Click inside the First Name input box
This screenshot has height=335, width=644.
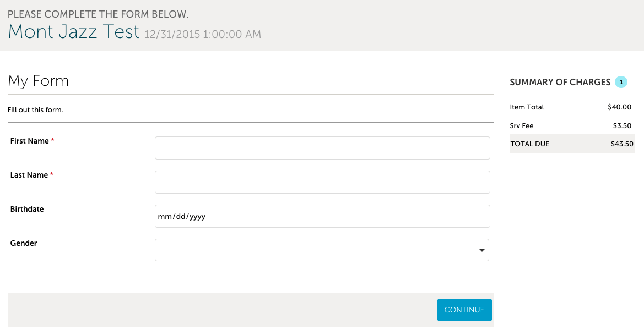322,147
